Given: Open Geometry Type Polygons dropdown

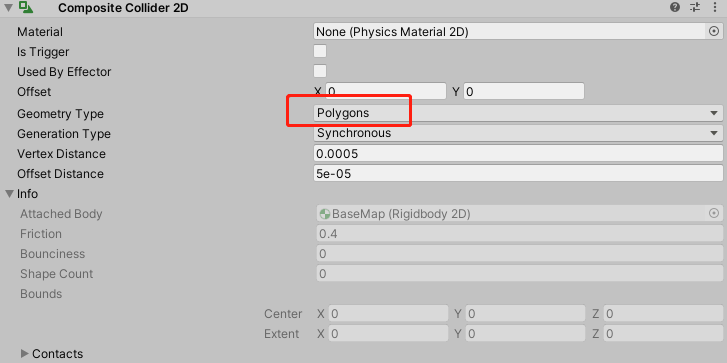Looking at the screenshot, I should point(518,113).
